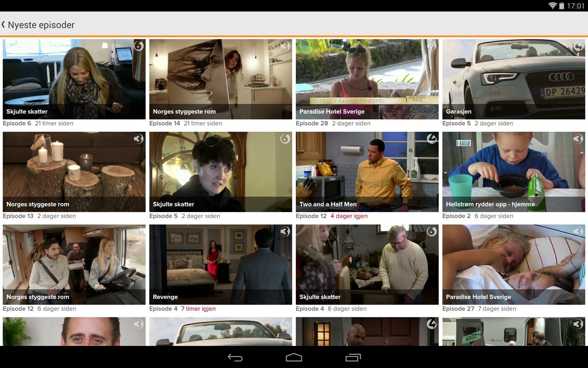Screen dimensions: 588x368
Task: Select 'Episode 27' label under Paradise Hotel Sverige
Action: (458, 309)
